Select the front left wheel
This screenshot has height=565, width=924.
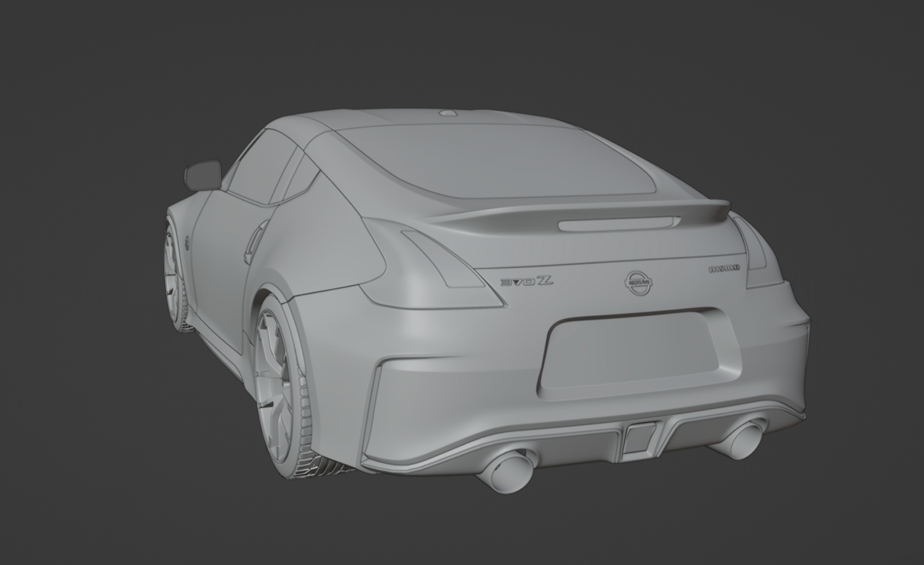[174, 276]
